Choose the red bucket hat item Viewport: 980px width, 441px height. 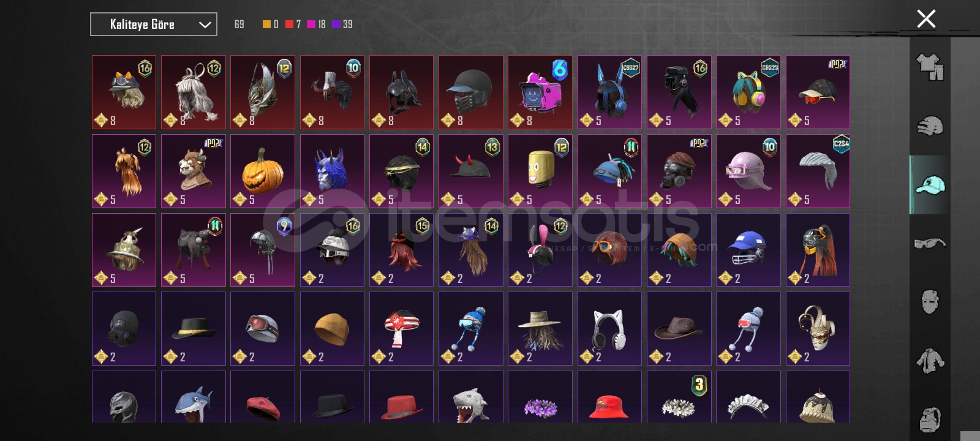pyautogui.click(x=609, y=397)
